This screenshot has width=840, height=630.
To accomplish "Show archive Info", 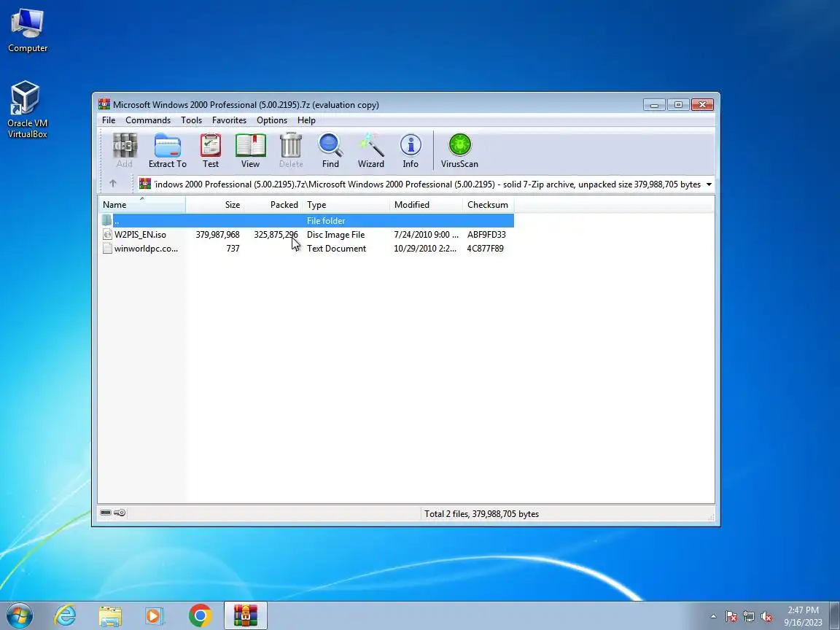I will point(411,150).
